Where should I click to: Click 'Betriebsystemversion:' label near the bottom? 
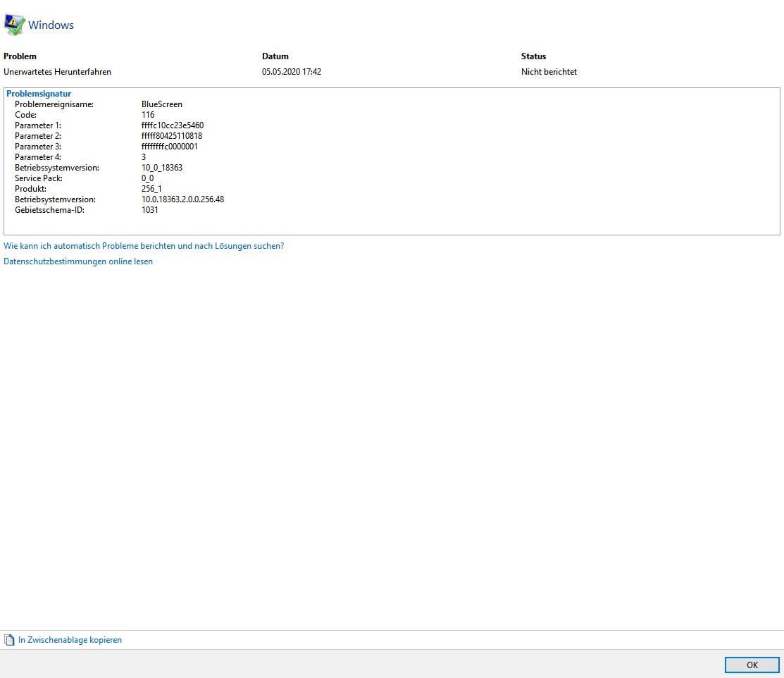[x=55, y=199]
